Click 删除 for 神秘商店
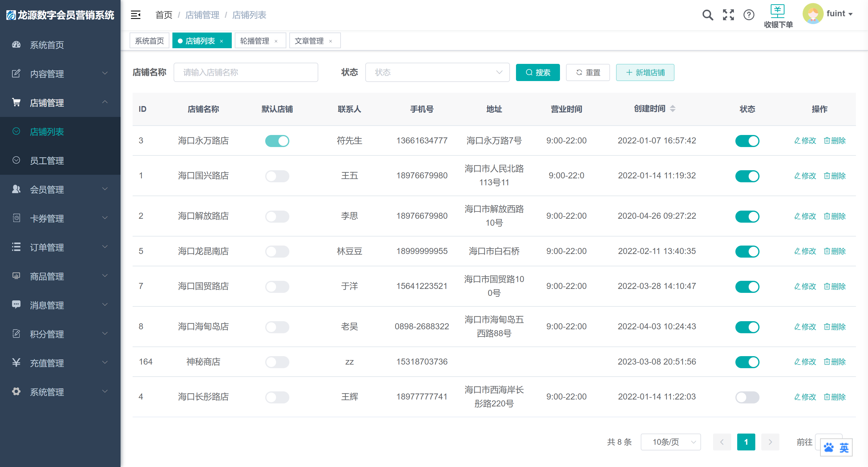The image size is (868, 467). coord(835,362)
